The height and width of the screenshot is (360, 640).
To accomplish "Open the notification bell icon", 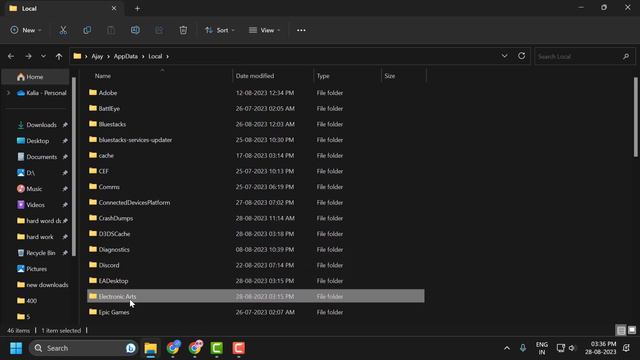I will pyautogui.click(x=627, y=348).
